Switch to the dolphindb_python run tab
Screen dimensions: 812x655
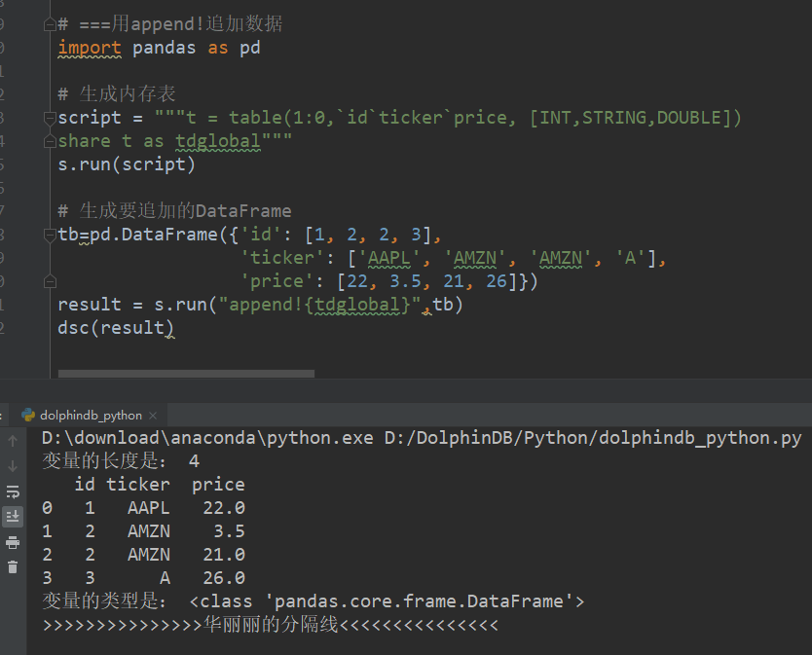click(92, 415)
